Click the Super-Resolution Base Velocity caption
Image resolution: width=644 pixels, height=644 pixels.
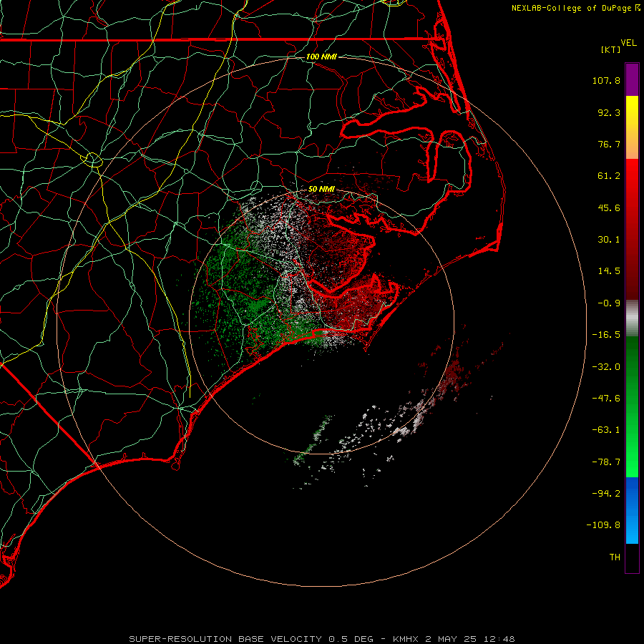[321, 639]
